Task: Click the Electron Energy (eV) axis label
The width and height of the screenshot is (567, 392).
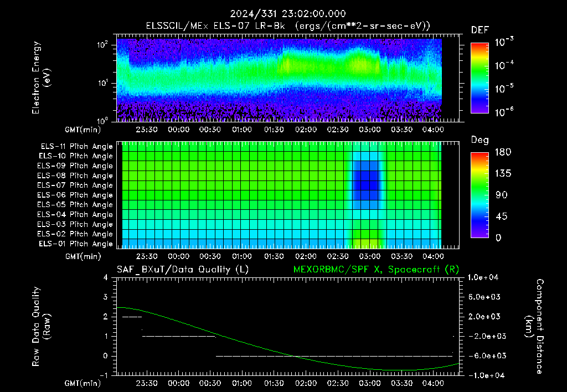Action: tap(41, 78)
